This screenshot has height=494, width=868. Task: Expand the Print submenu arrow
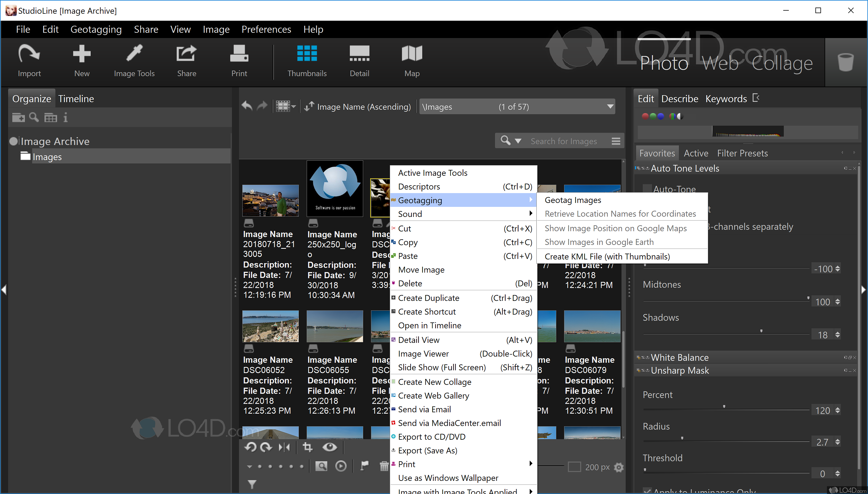point(531,464)
